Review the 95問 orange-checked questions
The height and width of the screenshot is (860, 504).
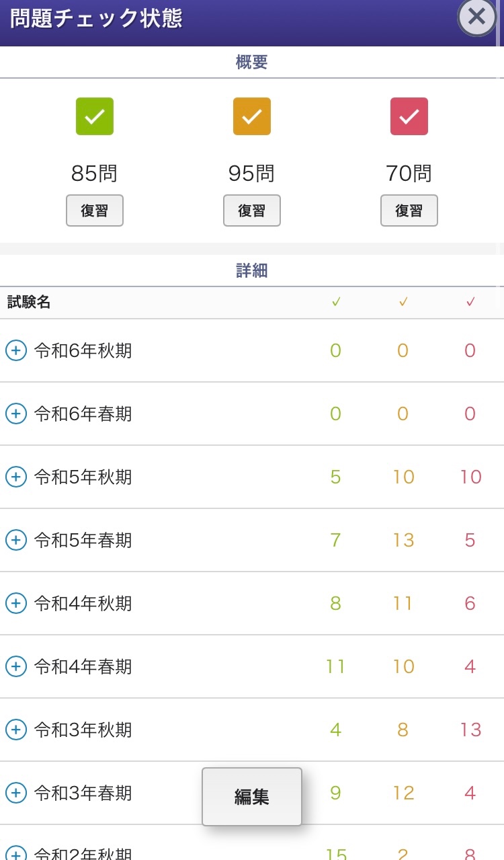pos(252,210)
